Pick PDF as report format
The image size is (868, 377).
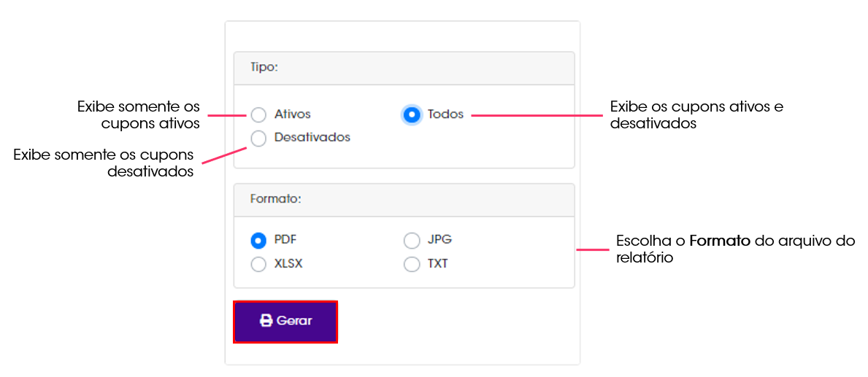pos(258,241)
